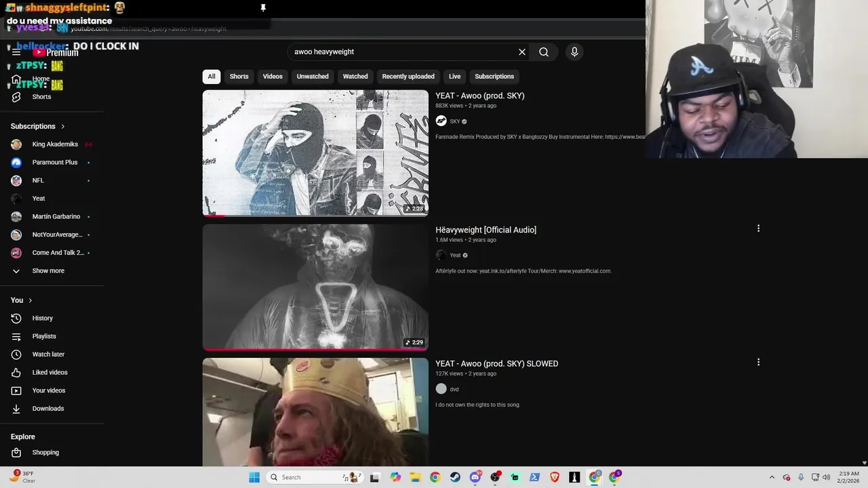Open YEAT - Awoo (prod. SKY) title
868x488 pixels.
click(x=480, y=96)
